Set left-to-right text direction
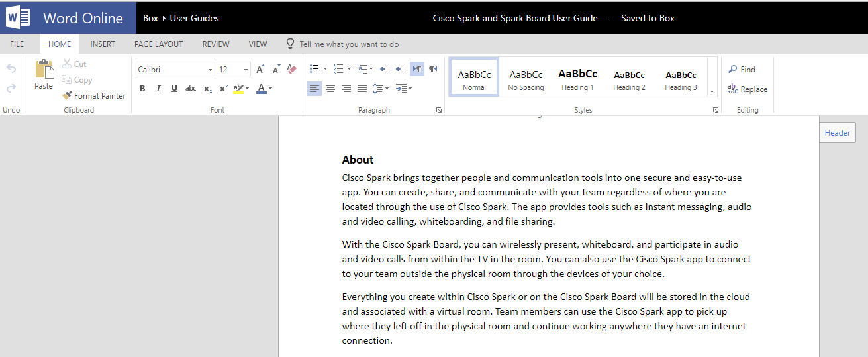 pyautogui.click(x=417, y=69)
